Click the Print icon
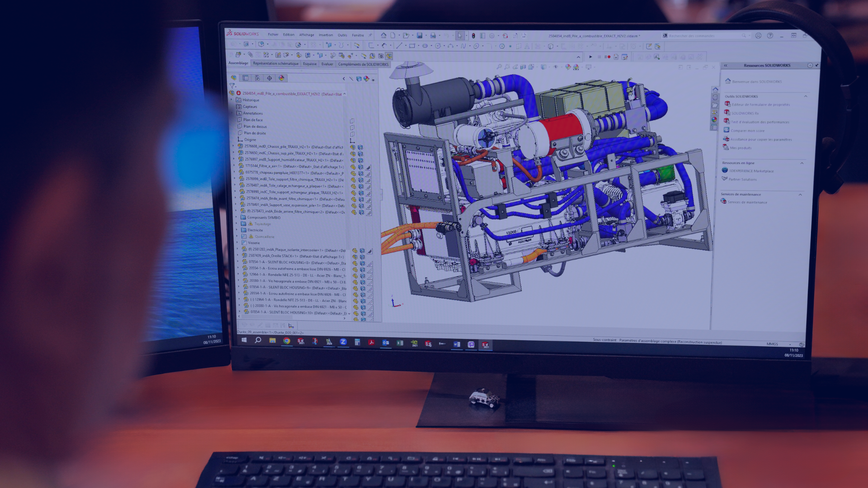Viewport: 868px width, 488px height. point(433,35)
